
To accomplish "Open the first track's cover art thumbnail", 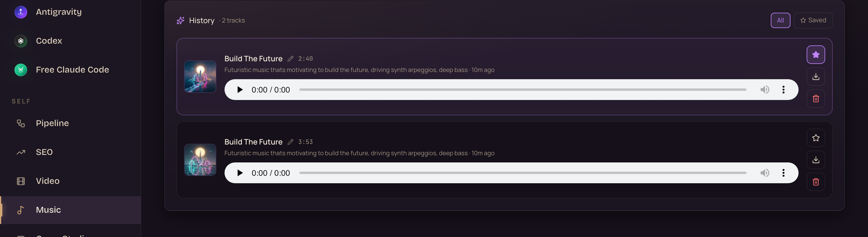I will click(x=200, y=76).
